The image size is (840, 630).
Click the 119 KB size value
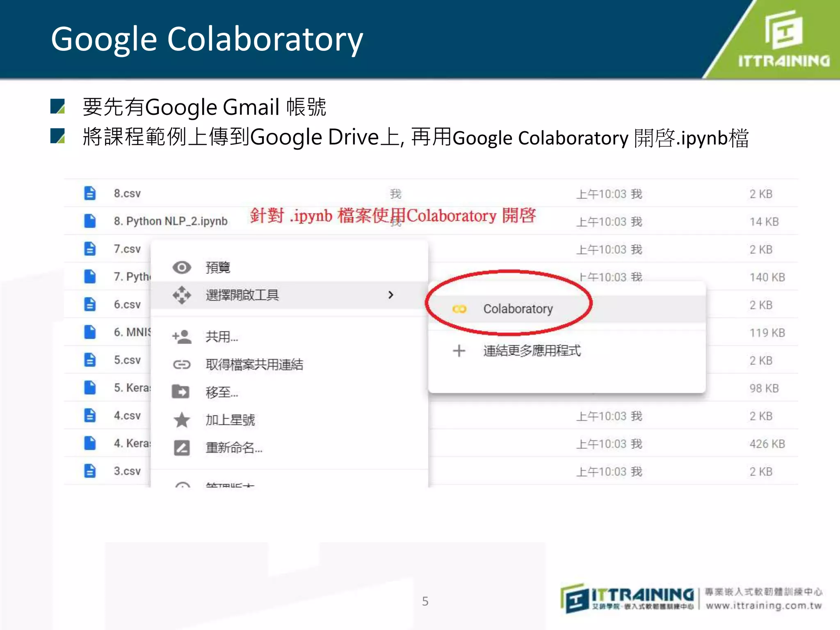767,333
